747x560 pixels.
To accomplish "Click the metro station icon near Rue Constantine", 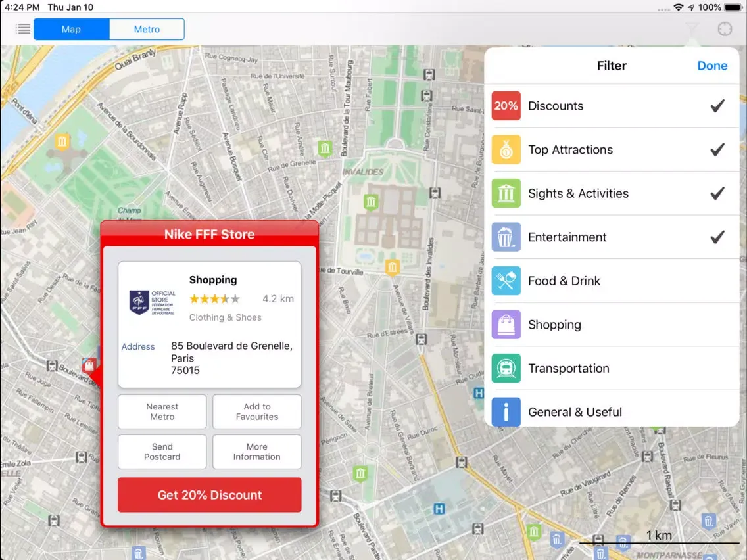I will coord(426,95).
